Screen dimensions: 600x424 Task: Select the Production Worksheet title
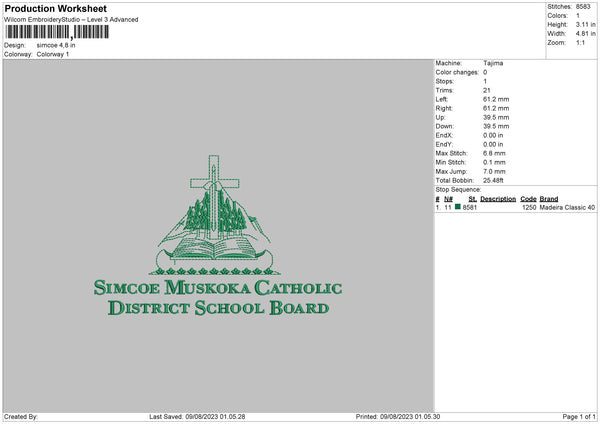click(55, 8)
